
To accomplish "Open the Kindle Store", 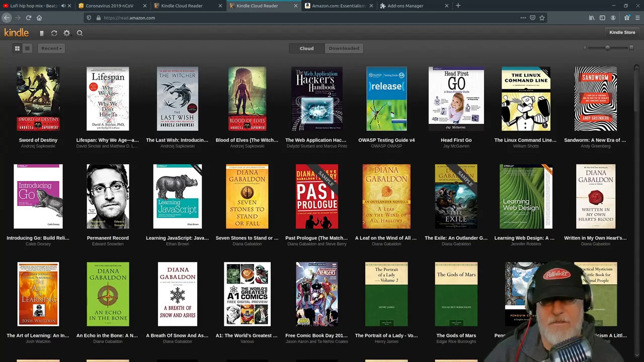I will [x=622, y=32].
